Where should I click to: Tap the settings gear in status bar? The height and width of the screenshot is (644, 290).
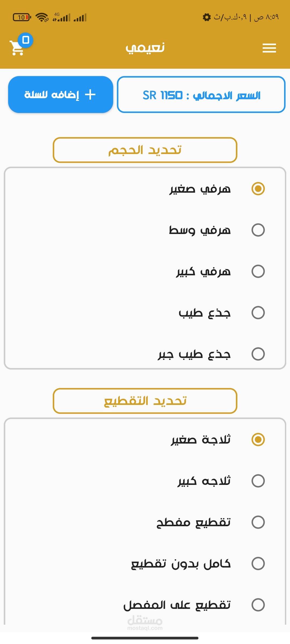coord(206,17)
